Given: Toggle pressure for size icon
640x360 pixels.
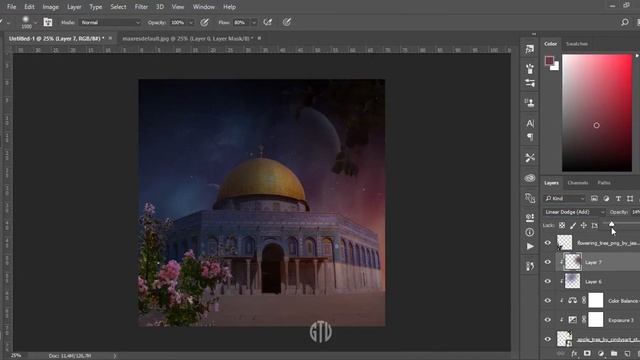Looking at the screenshot, I should [287, 22].
